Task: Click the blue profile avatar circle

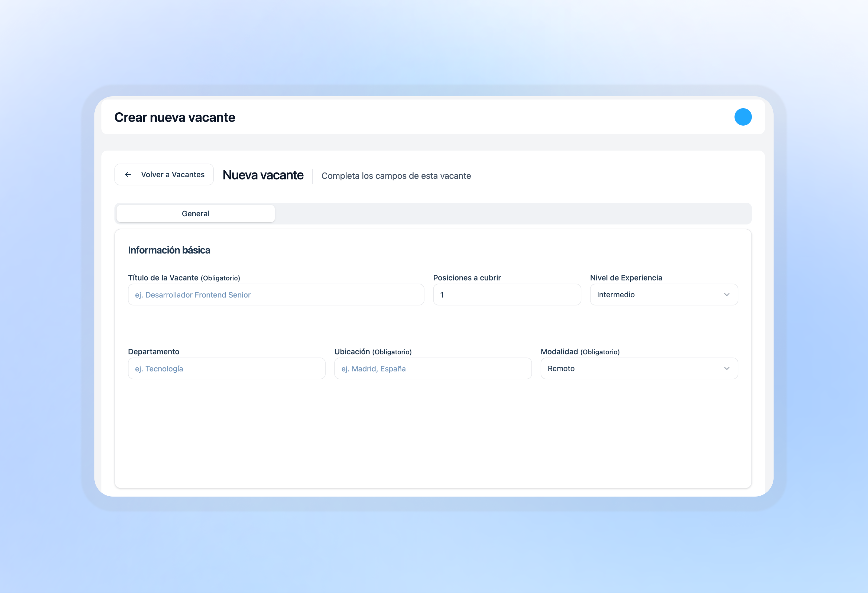Action: pyautogui.click(x=742, y=117)
